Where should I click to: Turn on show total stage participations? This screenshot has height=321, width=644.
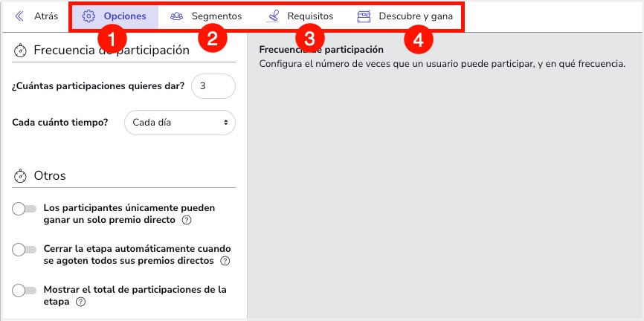point(25,291)
